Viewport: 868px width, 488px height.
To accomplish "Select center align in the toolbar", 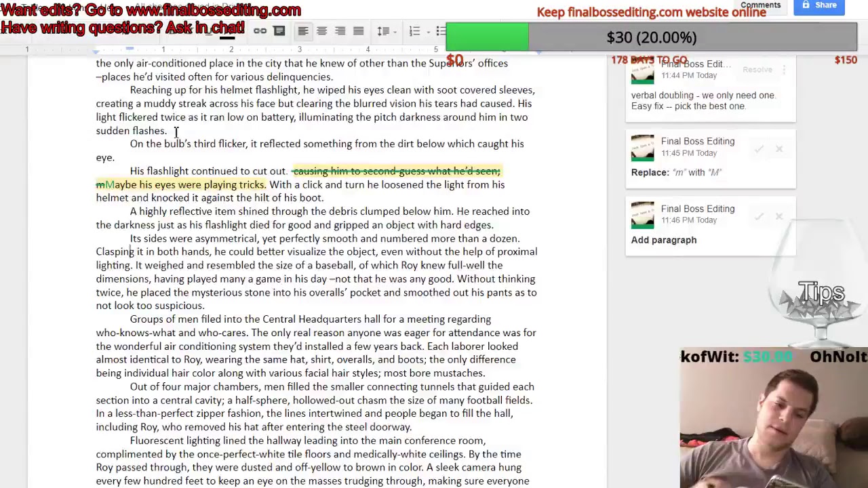I will pos(321,30).
